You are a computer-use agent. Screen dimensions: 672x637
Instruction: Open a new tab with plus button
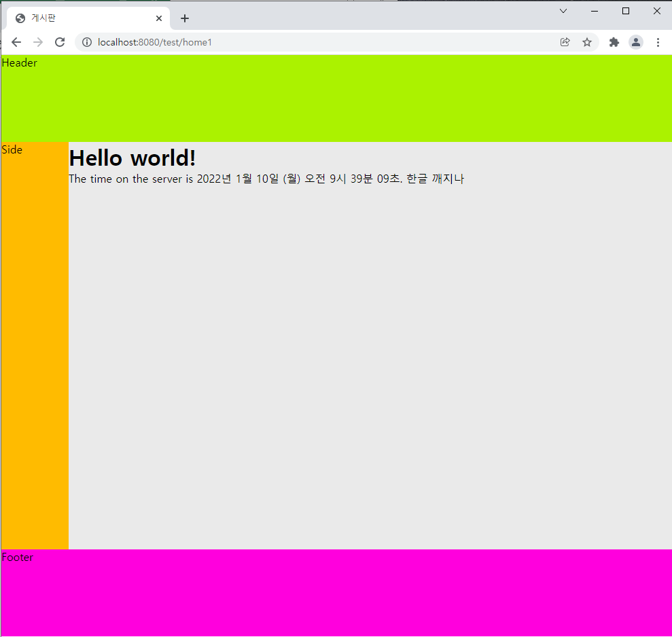tap(185, 18)
